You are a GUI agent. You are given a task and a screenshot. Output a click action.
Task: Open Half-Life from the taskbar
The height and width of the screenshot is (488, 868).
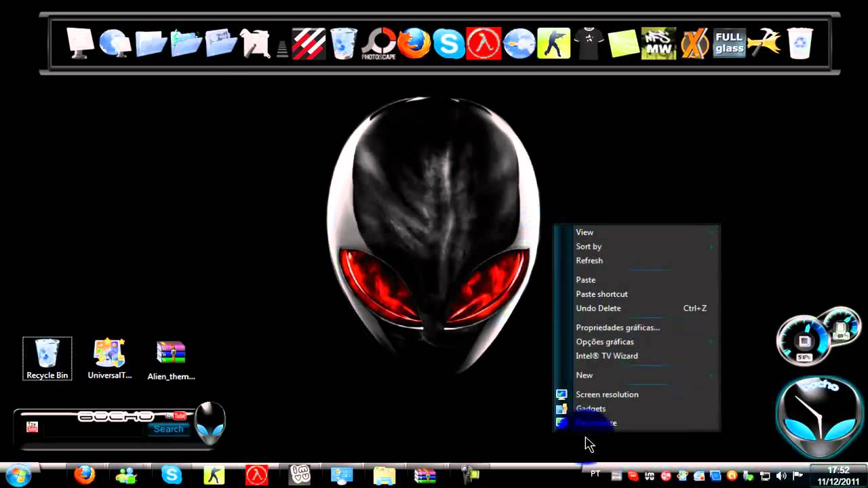click(x=256, y=475)
